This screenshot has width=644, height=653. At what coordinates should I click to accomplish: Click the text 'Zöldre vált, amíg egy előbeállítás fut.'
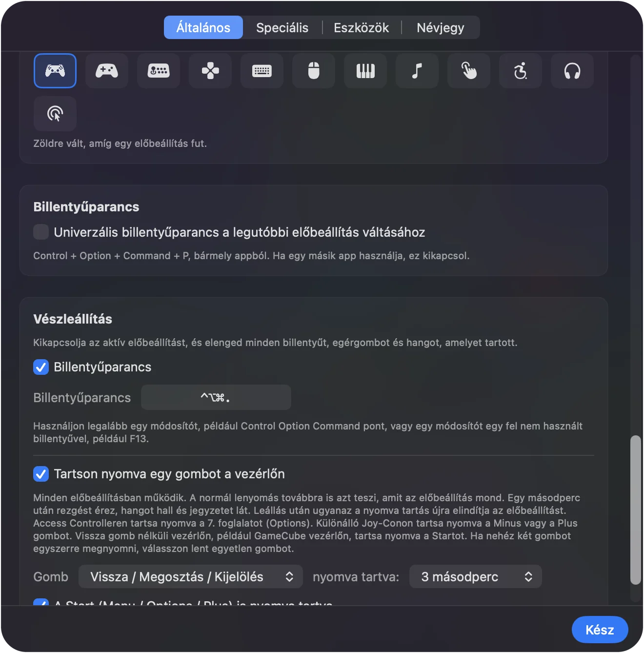click(120, 143)
